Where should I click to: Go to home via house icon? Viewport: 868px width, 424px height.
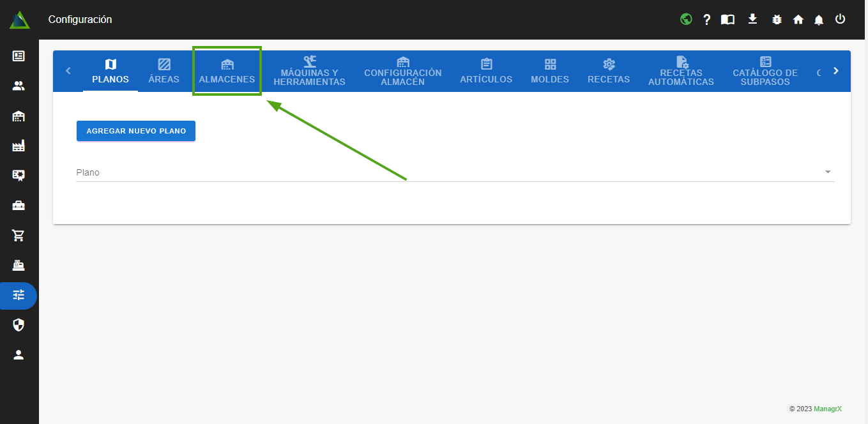tap(798, 20)
